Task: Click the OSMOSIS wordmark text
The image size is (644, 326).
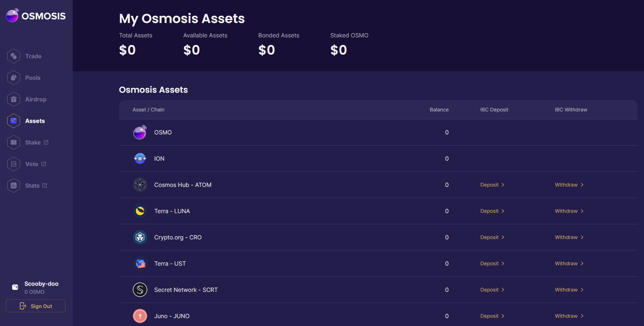Action: pos(44,16)
